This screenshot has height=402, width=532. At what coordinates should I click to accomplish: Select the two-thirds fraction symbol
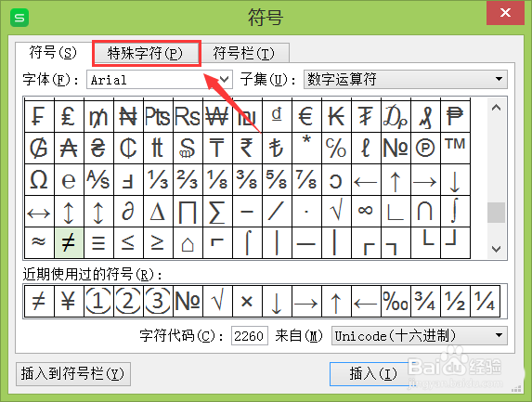point(188,180)
